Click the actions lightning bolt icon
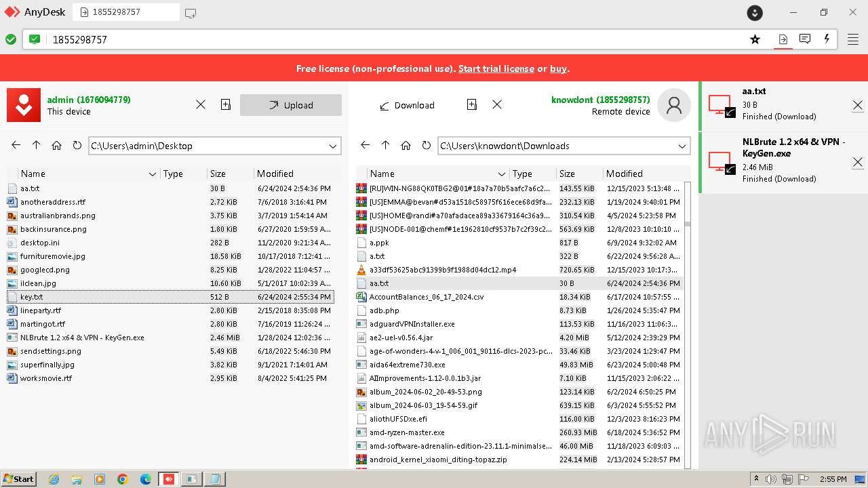This screenshot has width=868, height=488. (x=827, y=39)
